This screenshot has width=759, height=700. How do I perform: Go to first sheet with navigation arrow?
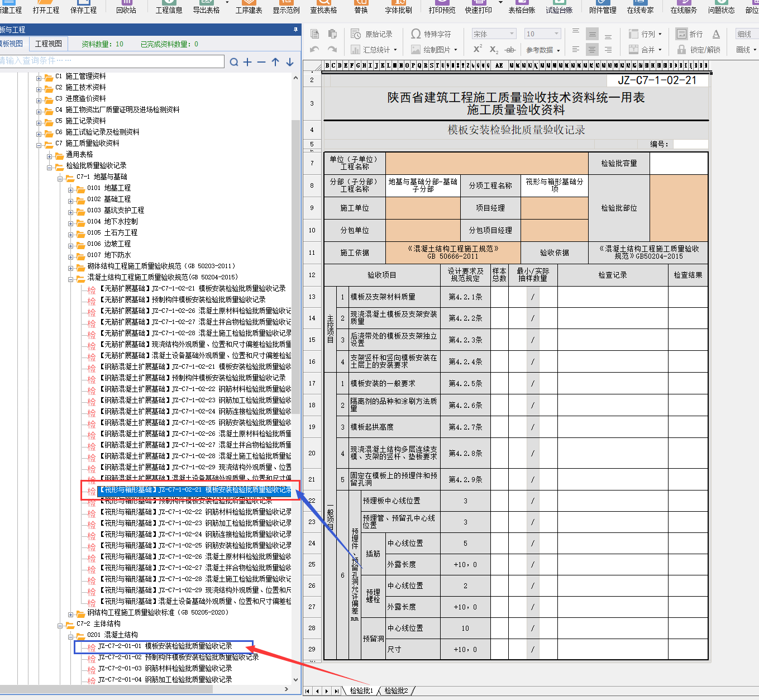(308, 691)
